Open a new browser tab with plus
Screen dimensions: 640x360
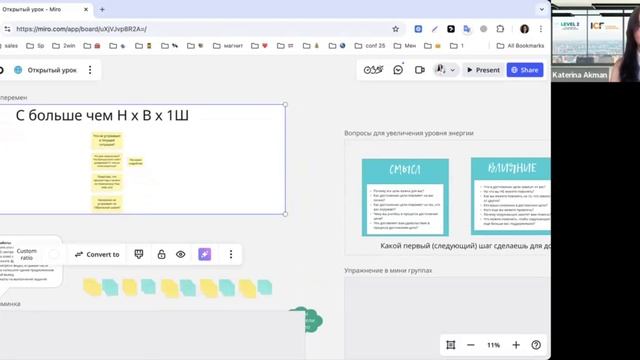point(102,9)
